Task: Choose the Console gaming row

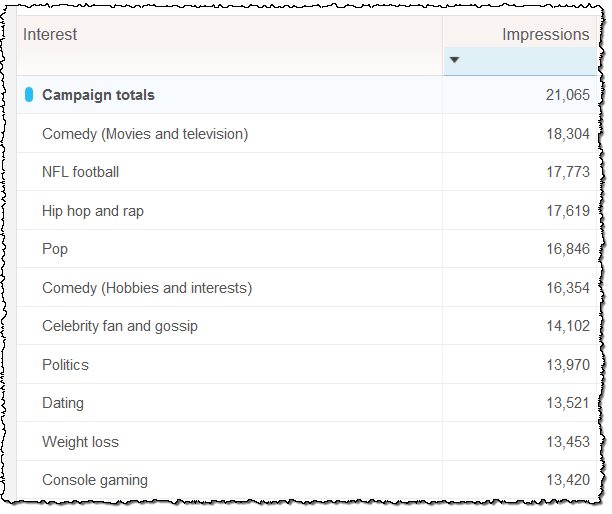Action: (95, 480)
